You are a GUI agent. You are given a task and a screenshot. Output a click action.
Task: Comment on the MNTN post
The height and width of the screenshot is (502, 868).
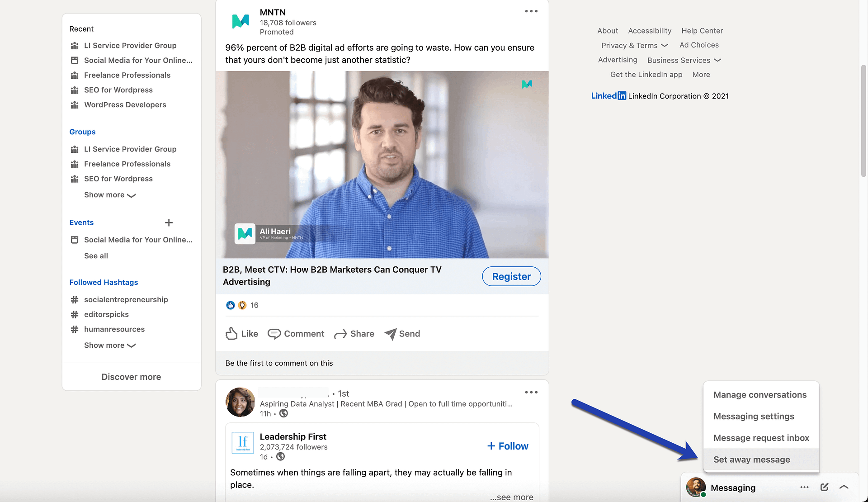click(x=296, y=334)
